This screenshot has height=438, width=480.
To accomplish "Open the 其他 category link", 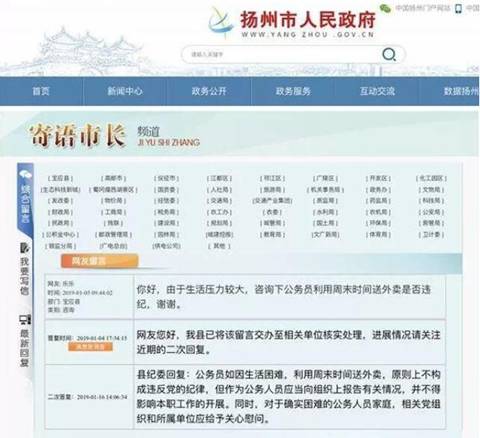I will click(x=219, y=246).
